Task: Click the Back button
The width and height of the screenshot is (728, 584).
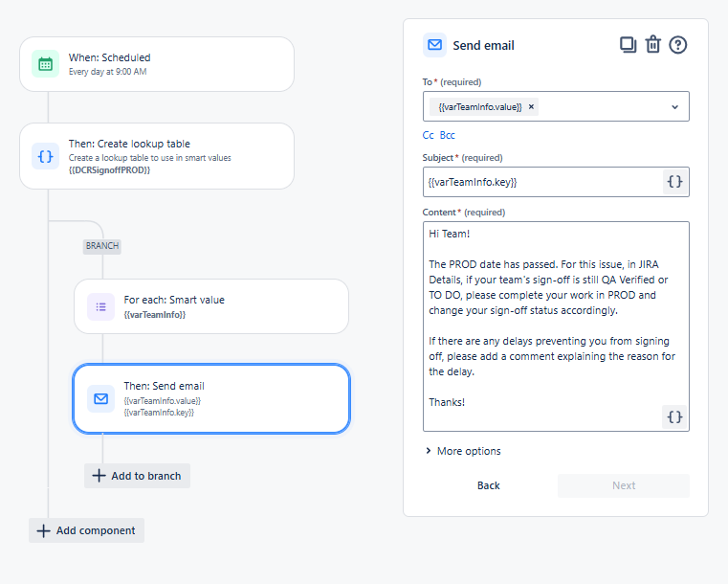Action: tap(489, 485)
